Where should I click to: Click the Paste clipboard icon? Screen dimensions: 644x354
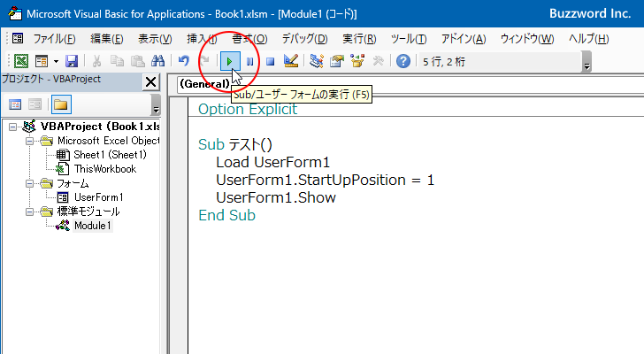pos(138,62)
